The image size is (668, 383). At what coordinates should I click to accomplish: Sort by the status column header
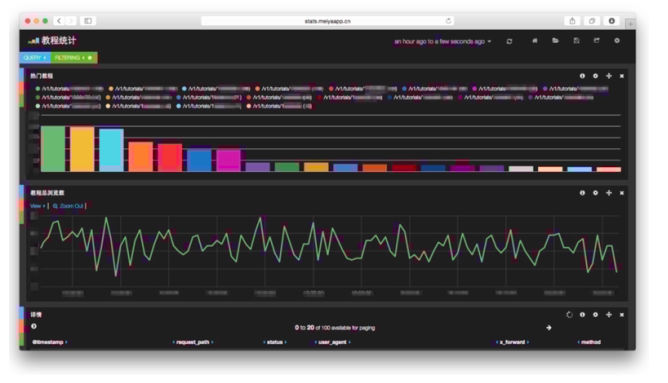point(275,342)
